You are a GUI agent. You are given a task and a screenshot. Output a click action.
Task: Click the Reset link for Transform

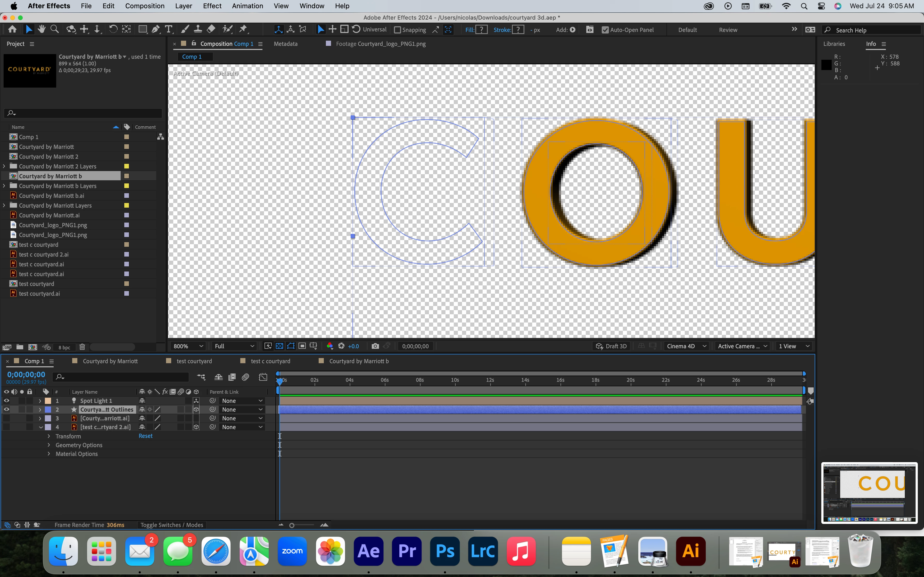pyautogui.click(x=145, y=436)
